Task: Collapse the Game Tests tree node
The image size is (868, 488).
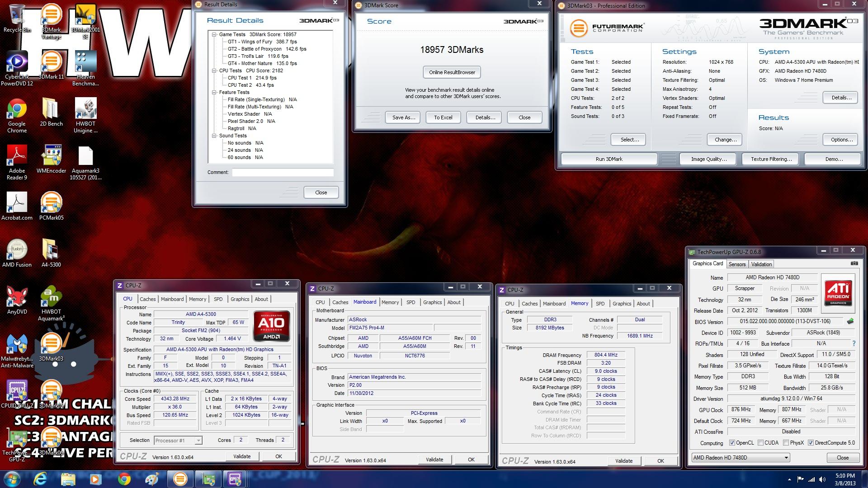Action: click(214, 34)
